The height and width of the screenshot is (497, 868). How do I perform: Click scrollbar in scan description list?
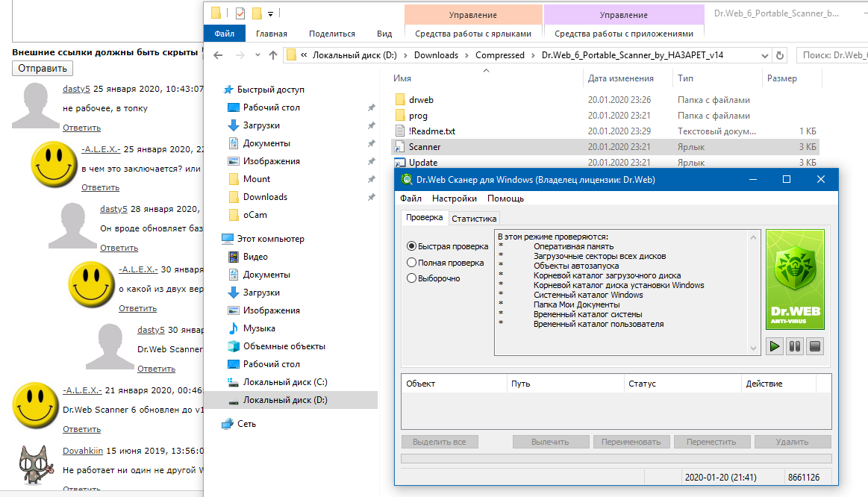coord(752,291)
